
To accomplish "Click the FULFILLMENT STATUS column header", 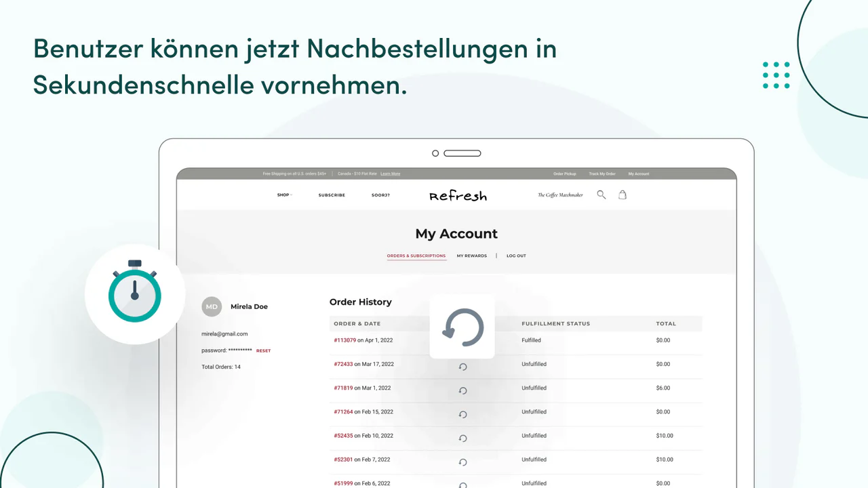I will (556, 323).
